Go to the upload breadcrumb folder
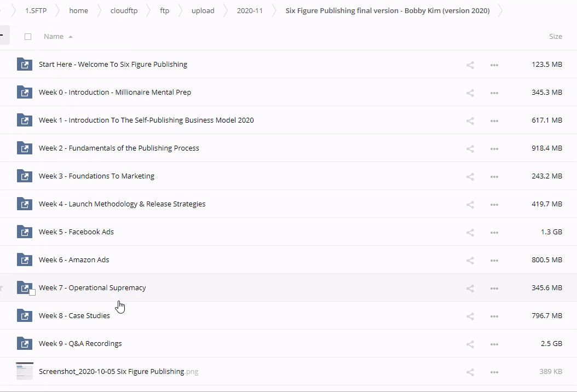Screen dimensions: 577x392 click(x=203, y=10)
